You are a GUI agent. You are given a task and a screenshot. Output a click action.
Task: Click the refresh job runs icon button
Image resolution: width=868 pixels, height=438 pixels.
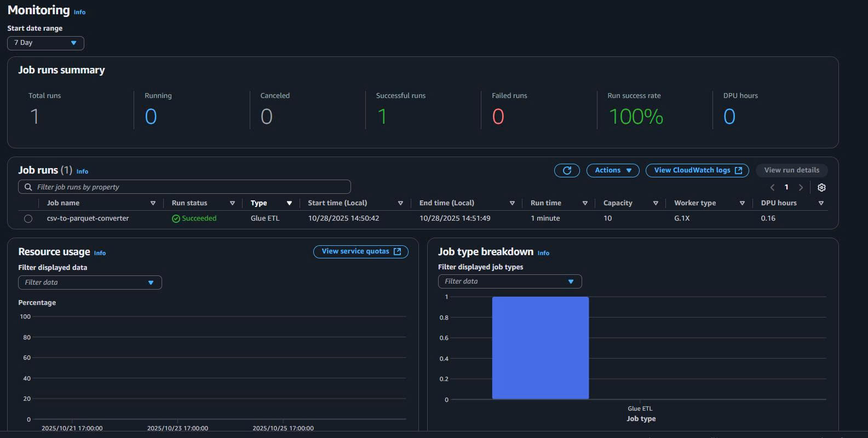tap(567, 170)
